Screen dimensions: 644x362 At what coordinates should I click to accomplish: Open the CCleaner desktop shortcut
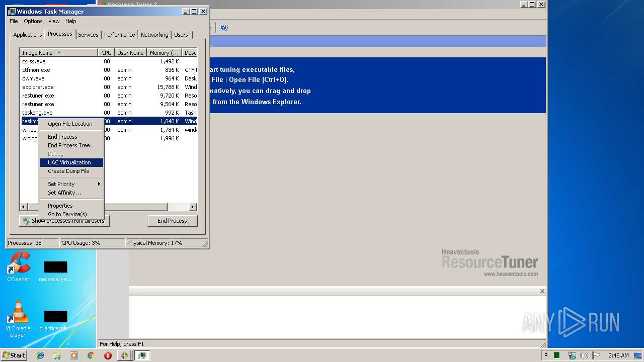pyautogui.click(x=18, y=266)
